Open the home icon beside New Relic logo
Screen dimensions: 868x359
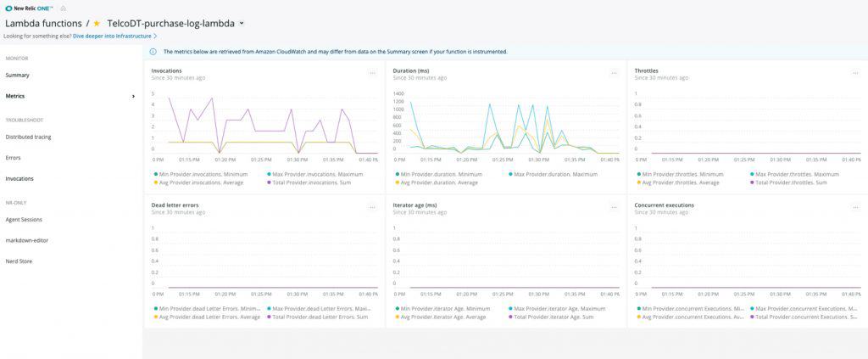click(63, 8)
